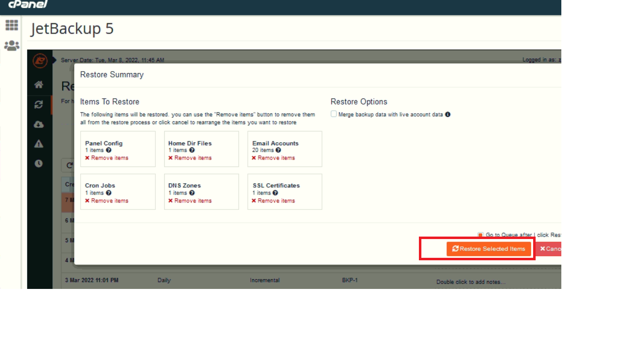This screenshot has width=637, height=364.
Task: Click refresh button behind dialog
Action: (x=70, y=165)
